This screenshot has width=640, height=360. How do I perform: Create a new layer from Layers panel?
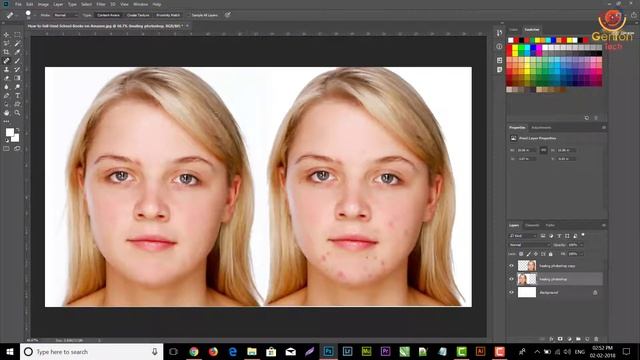(587, 339)
